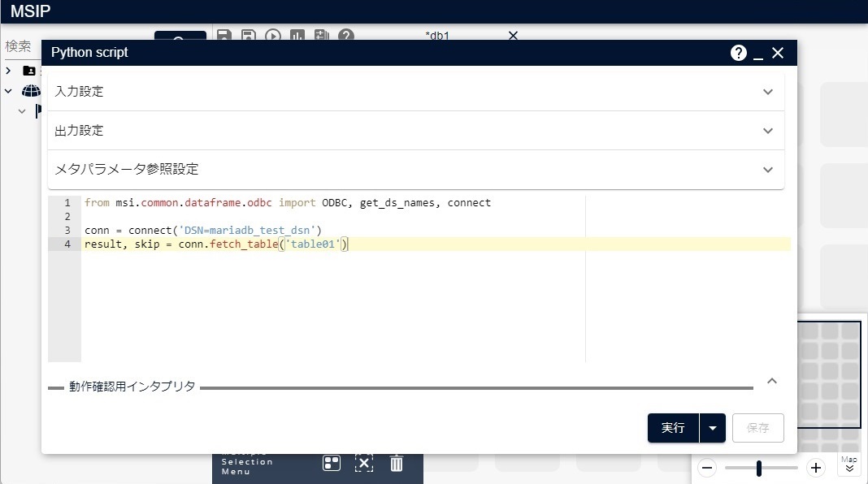The image size is (868, 484).
Task: Click the toolbar calculation panel icon
Action: pyautogui.click(x=322, y=35)
